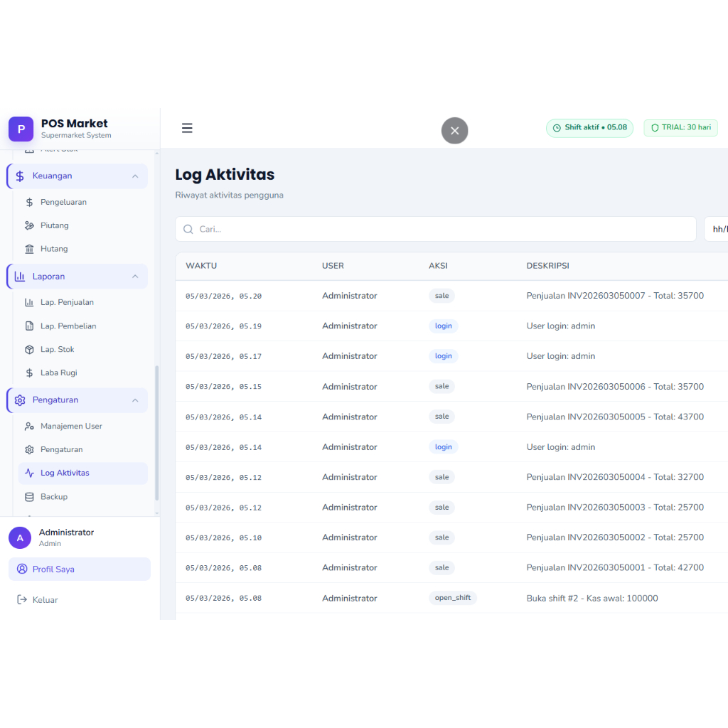Click login badge in 05.19 row
The width and height of the screenshot is (728, 728).
(444, 326)
